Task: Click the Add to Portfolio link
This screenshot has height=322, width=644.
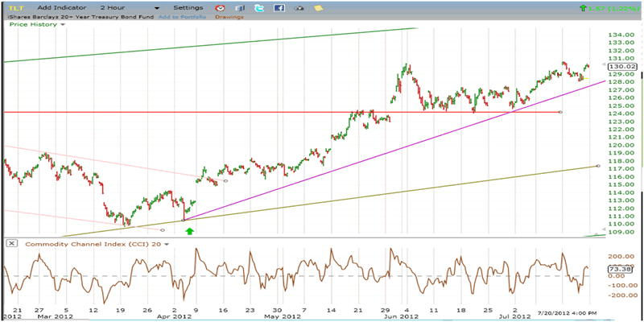Action: click(180, 16)
